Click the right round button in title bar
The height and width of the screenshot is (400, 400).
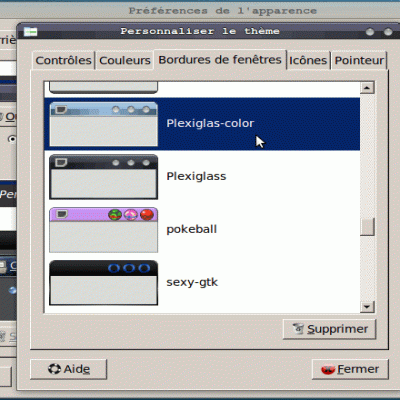(388, 32)
